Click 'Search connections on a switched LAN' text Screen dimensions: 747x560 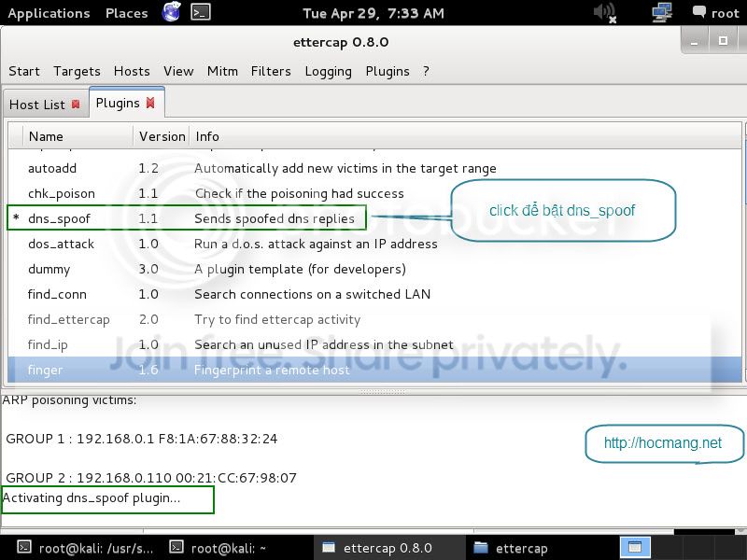(x=313, y=295)
